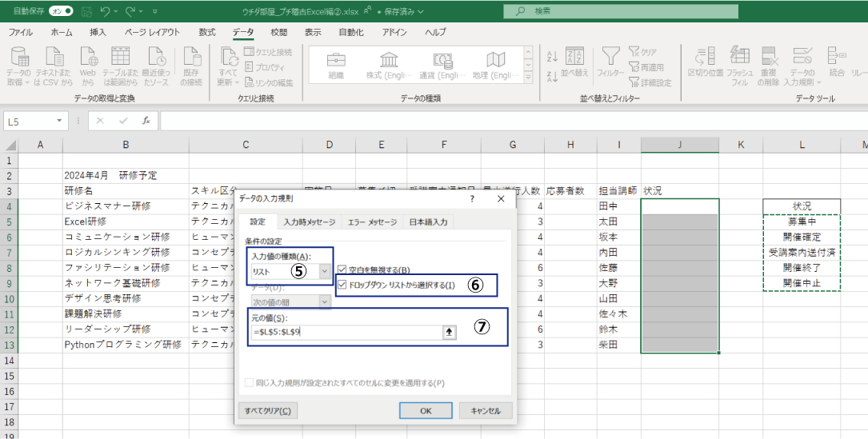Click the 株式 (Stocks) data type icon
868x439 pixels.
tap(389, 61)
